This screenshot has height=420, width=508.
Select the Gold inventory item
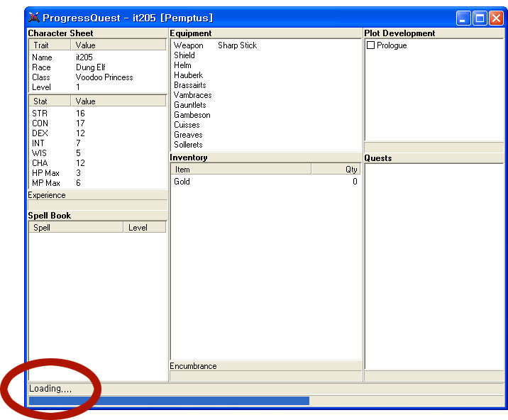click(265, 182)
